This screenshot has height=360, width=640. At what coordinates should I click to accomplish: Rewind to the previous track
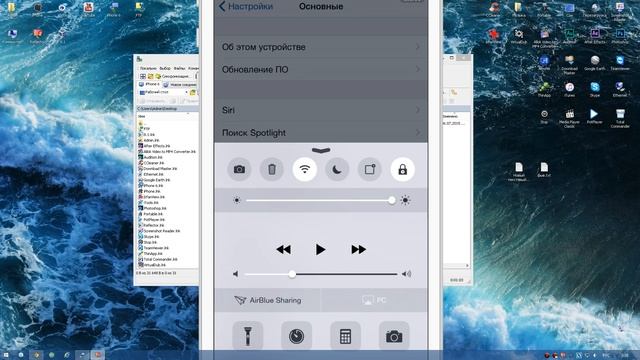pos(284,249)
